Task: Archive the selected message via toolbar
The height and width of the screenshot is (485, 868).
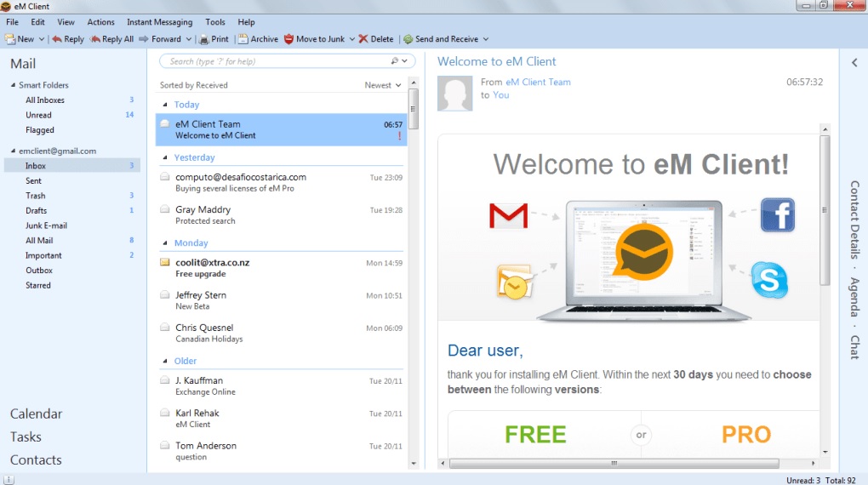Action: pyautogui.click(x=243, y=39)
